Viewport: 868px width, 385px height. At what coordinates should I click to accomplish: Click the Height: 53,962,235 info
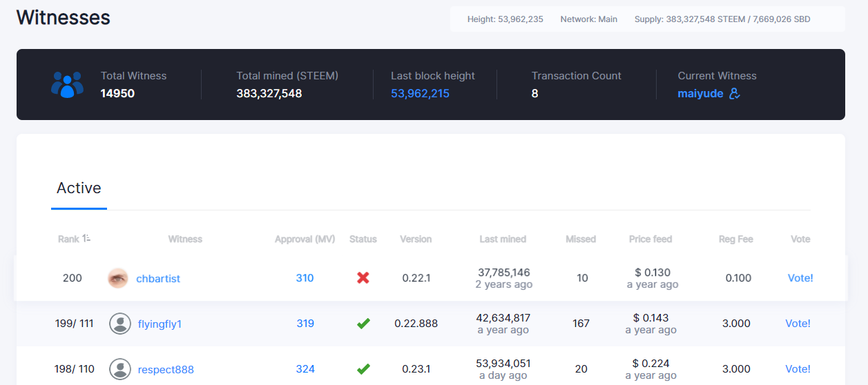505,19
